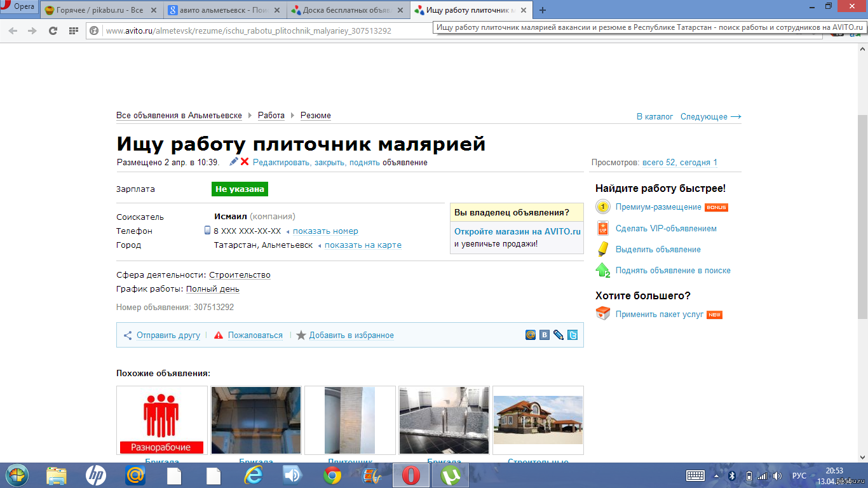
Task: Click the pencil edit icon near posting date
Action: 234,162
